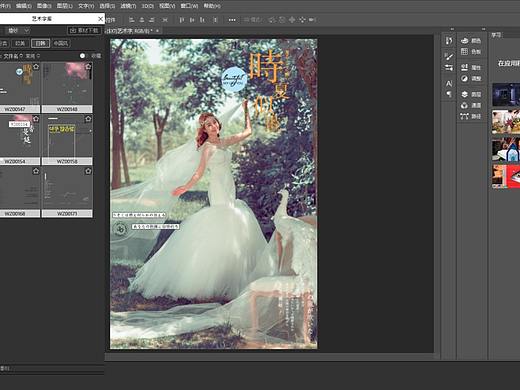Open the 选择 (Select) menu
This screenshot has height=390, width=520.
coord(107,6)
